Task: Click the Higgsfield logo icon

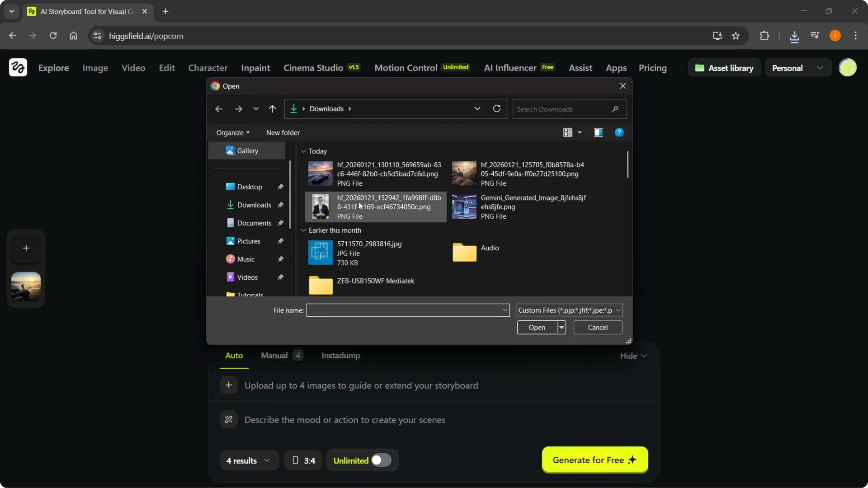Action: click(18, 67)
